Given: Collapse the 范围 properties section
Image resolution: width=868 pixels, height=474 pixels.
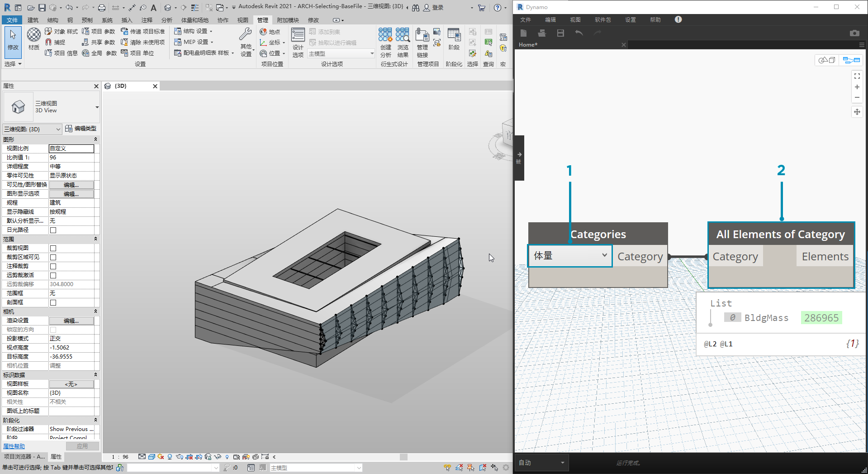Looking at the screenshot, I should pos(95,239).
